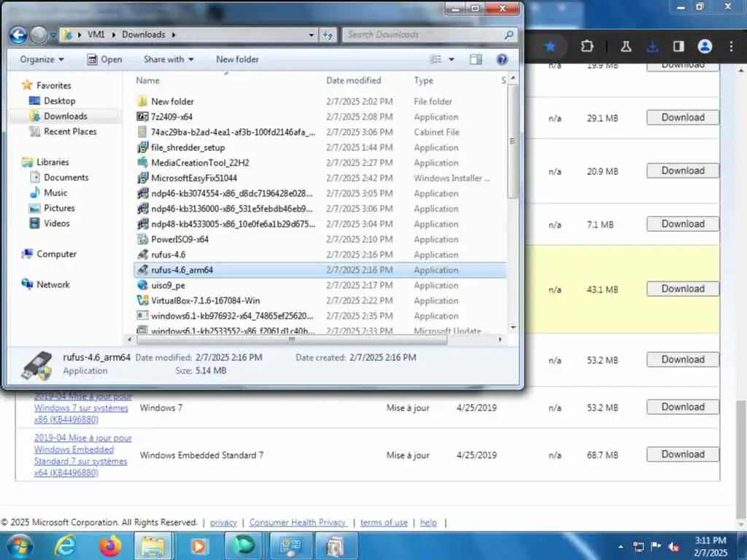Open recent pages dropdown next to forward arrow
Image resolution: width=747 pixels, height=560 pixels.
click(x=52, y=35)
